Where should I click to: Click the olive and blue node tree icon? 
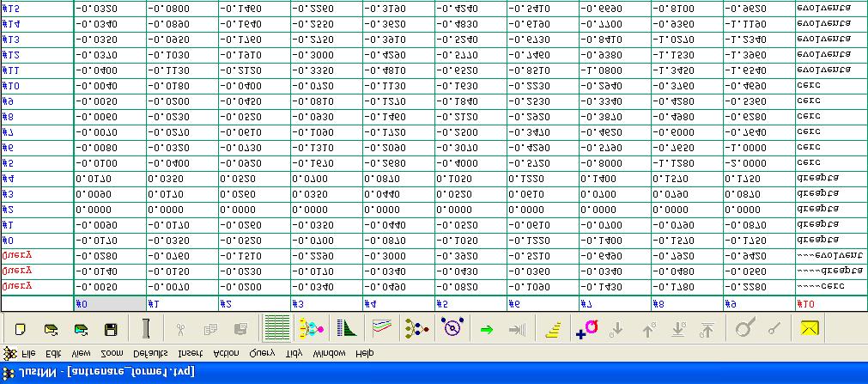point(416,328)
